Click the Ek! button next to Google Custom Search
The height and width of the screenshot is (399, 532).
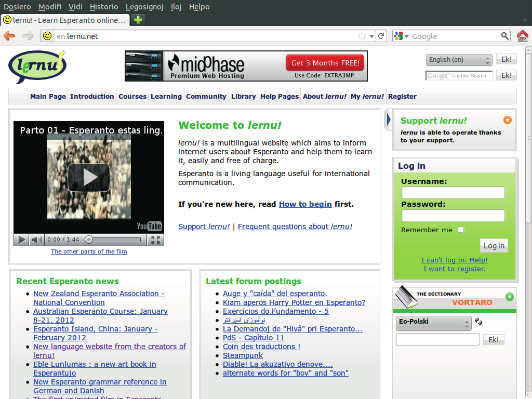tap(506, 75)
